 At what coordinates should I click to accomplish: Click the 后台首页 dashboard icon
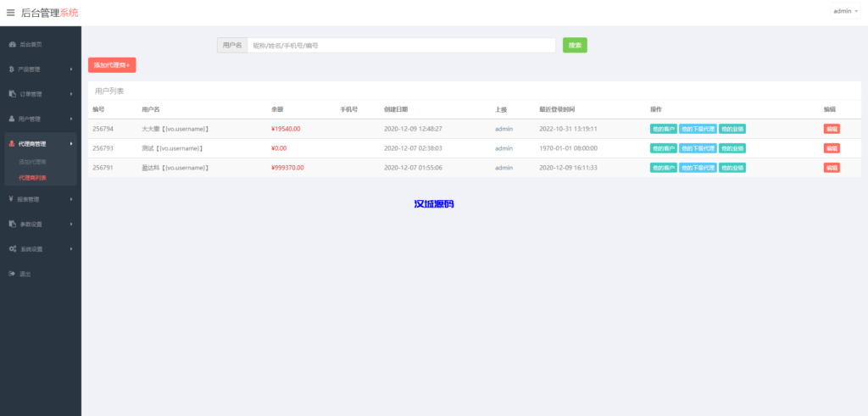point(12,44)
